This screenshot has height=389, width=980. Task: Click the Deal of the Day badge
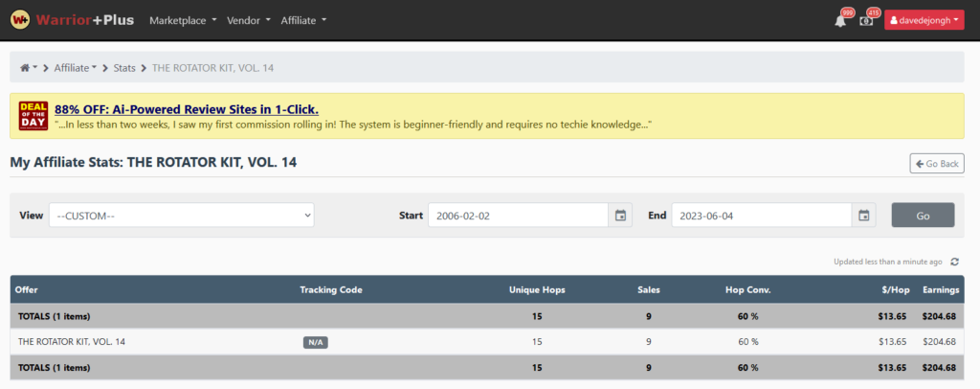click(x=33, y=116)
